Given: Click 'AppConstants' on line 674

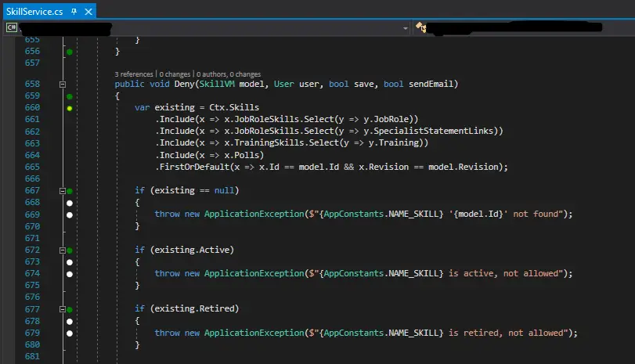Looking at the screenshot, I should (353, 273).
